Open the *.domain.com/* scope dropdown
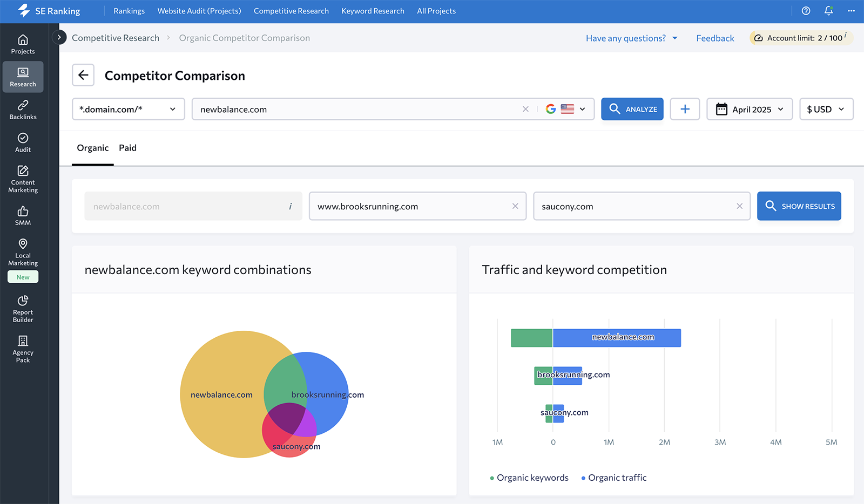The width and height of the screenshot is (864, 504). coord(129,109)
